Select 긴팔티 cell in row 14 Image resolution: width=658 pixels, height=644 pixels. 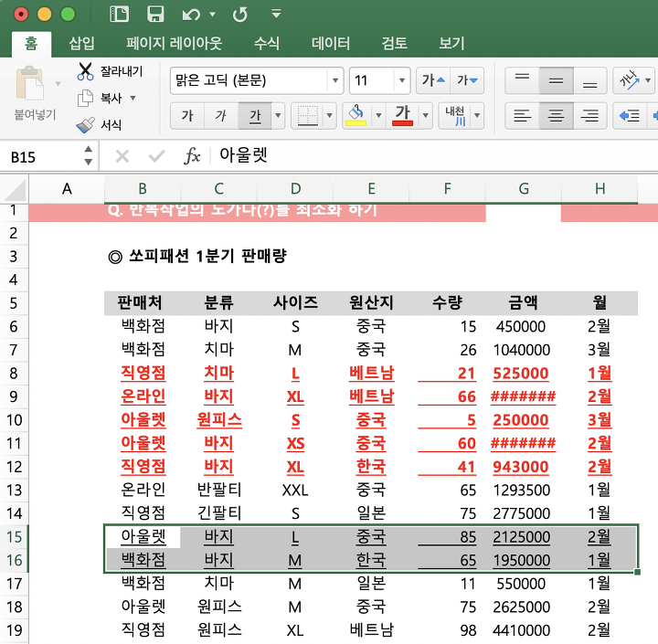[x=219, y=513]
